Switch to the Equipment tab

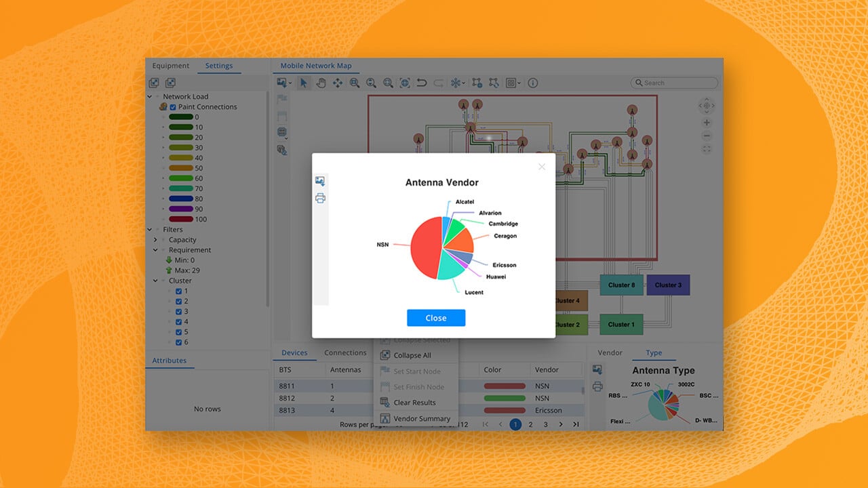click(x=171, y=66)
